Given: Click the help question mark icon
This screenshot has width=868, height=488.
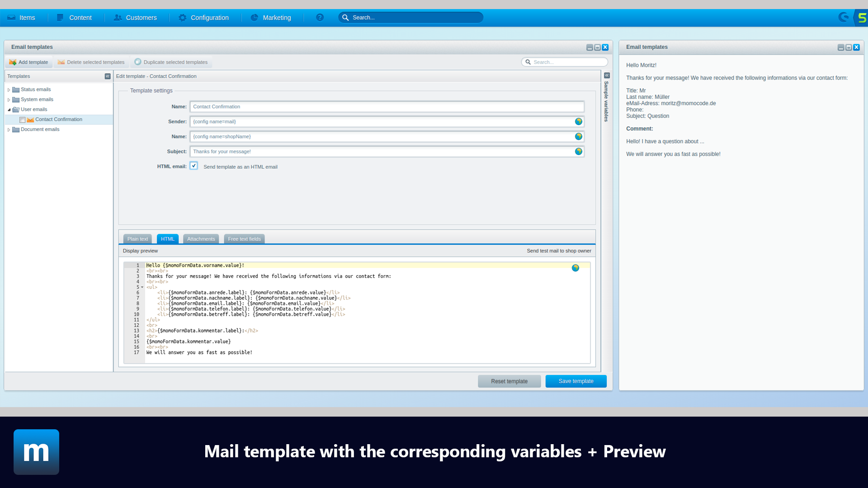Looking at the screenshot, I should pos(320,18).
